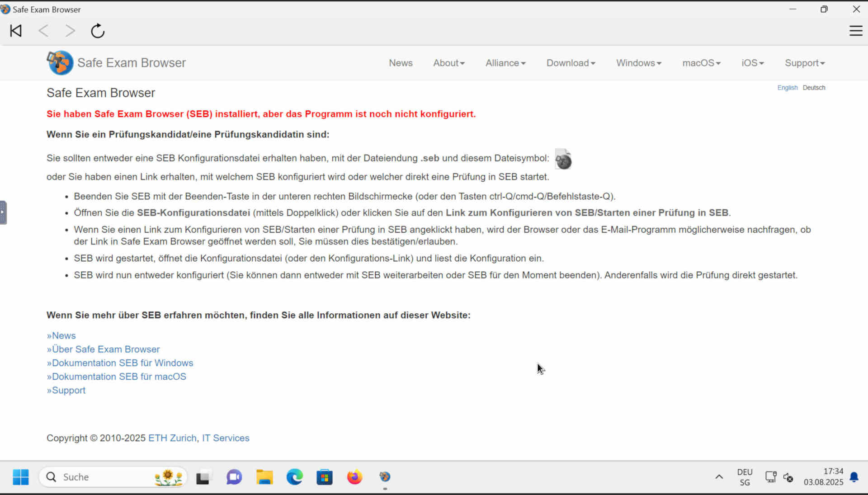Expand the iOS dropdown

click(753, 63)
